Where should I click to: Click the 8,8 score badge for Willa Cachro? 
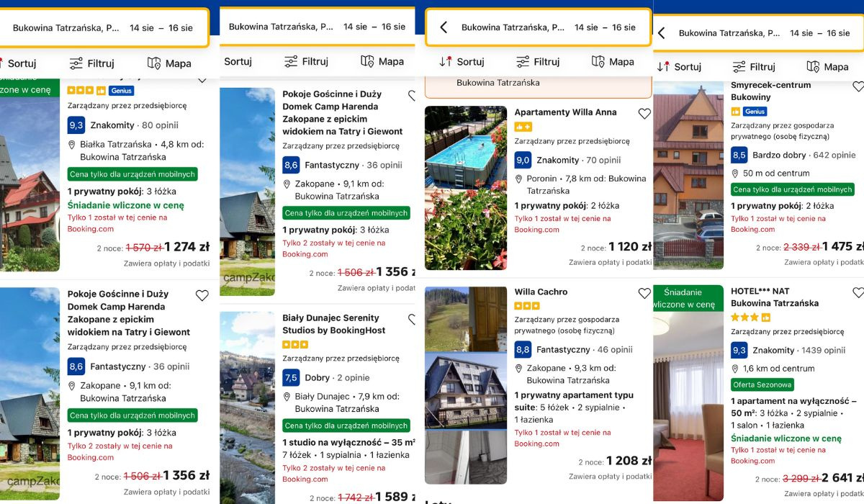523,349
